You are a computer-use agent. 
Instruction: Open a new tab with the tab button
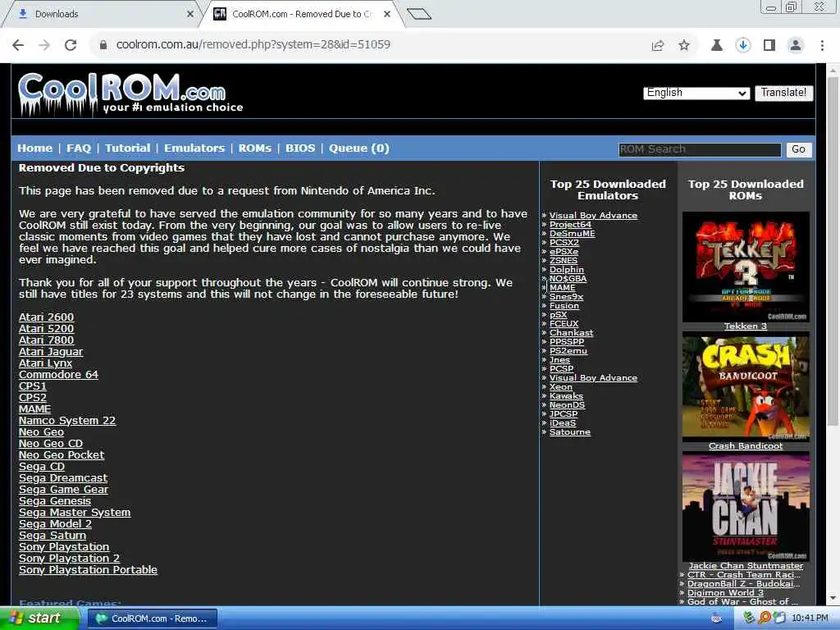point(419,14)
